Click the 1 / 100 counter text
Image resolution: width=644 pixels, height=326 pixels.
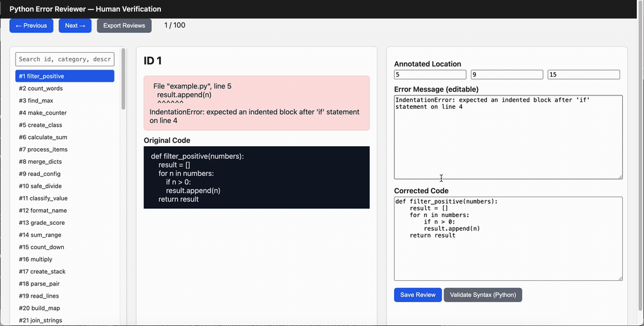point(175,25)
